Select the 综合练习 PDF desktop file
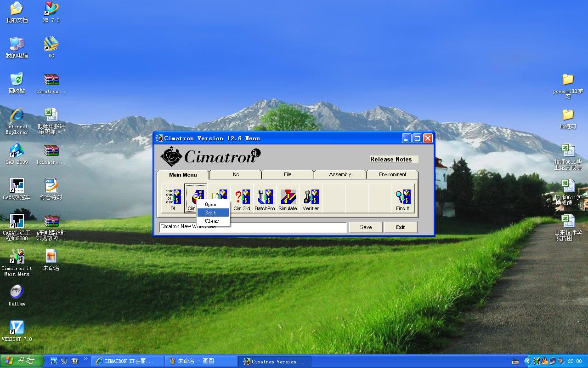The image size is (588, 368). click(51, 189)
